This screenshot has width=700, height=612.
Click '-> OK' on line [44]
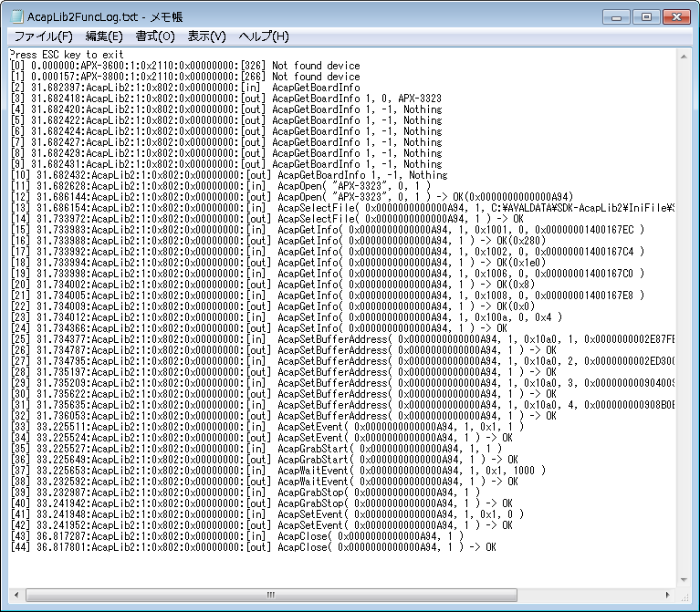tap(483, 546)
